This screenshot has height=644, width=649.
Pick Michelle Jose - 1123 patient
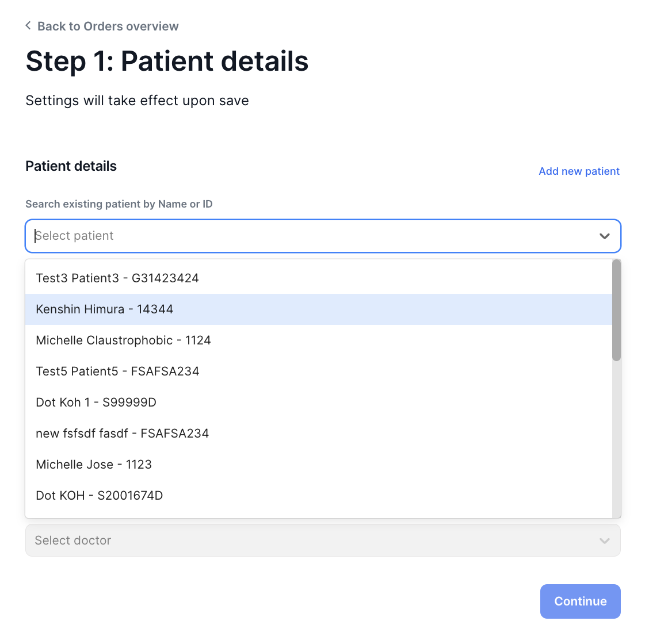point(94,465)
